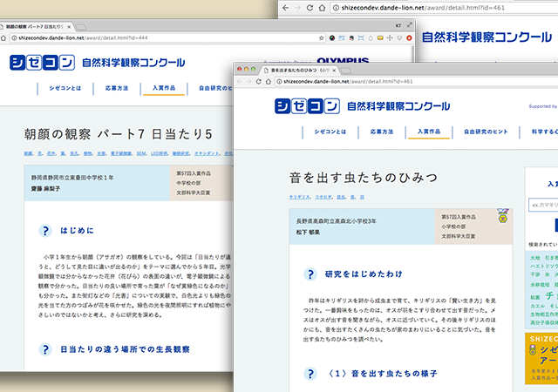Click the 研究をはじめたわけ heading
This screenshot has height=392, width=558.
(364, 274)
